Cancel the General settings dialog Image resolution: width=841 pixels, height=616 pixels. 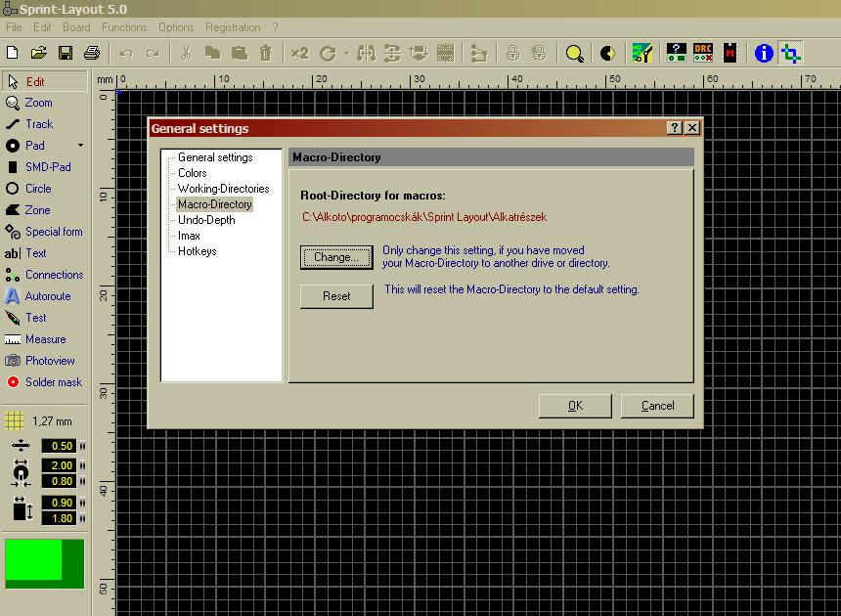[x=657, y=406]
